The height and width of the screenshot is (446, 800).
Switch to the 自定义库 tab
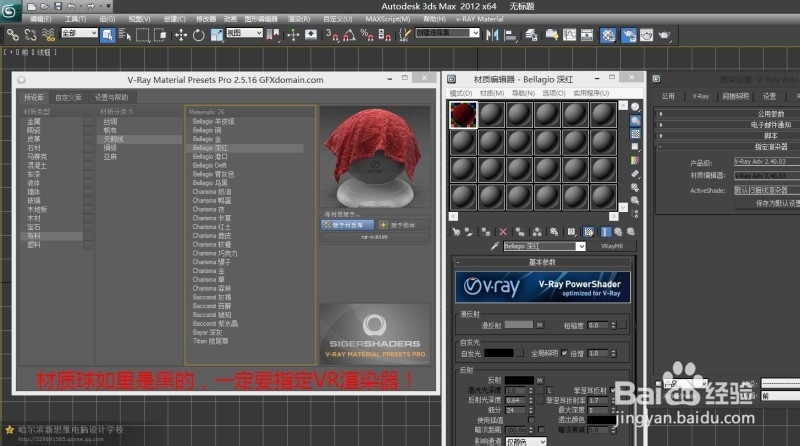pos(68,97)
